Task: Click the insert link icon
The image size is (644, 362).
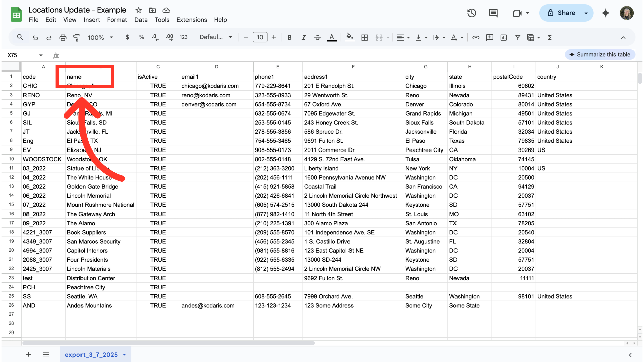Action: (x=476, y=38)
